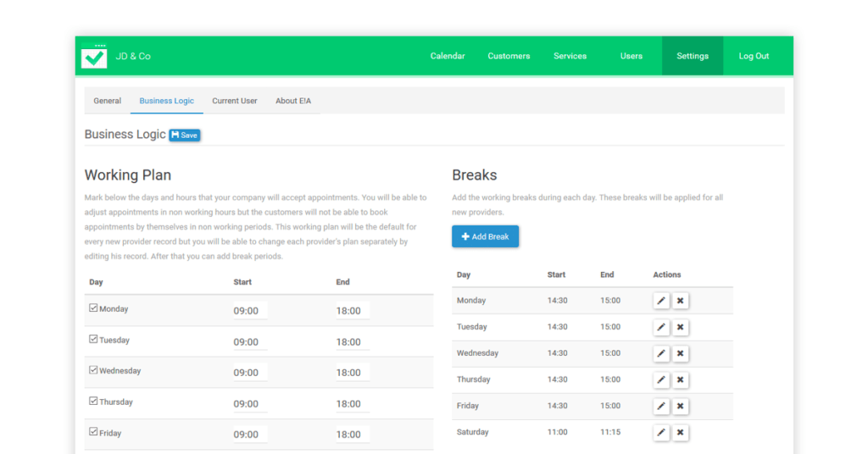Edit the Wednesday break entry
Image resolution: width=868 pixels, height=454 pixels.
(x=661, y=353)
